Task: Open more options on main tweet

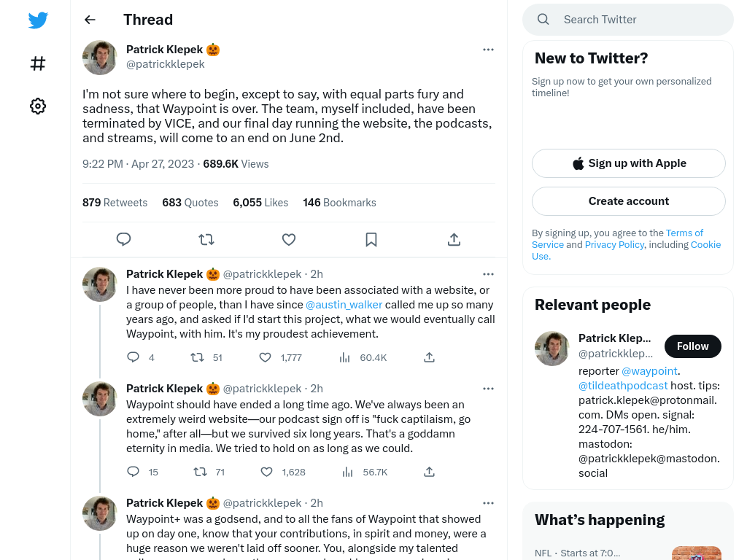Action: (488, 50)
